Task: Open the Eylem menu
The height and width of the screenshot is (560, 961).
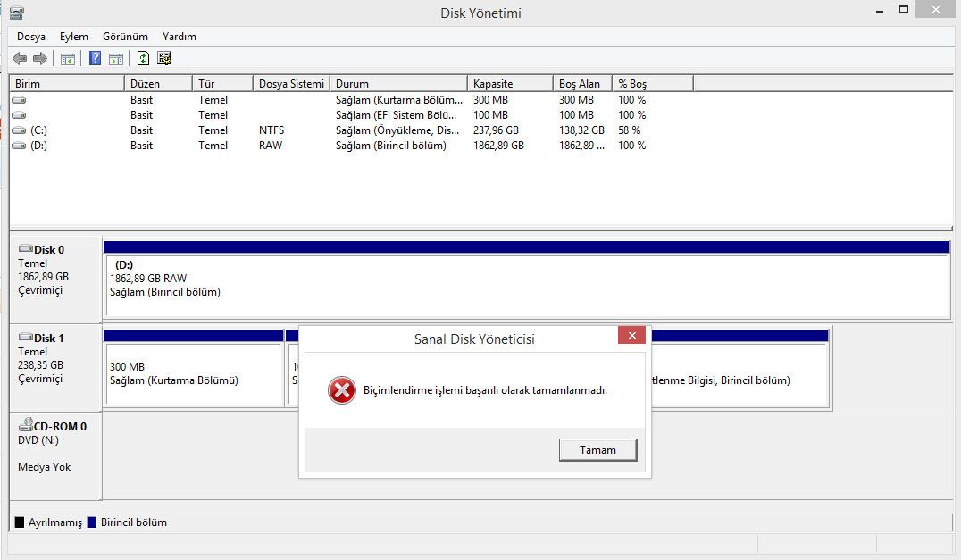Action: [x=73, y=37]
